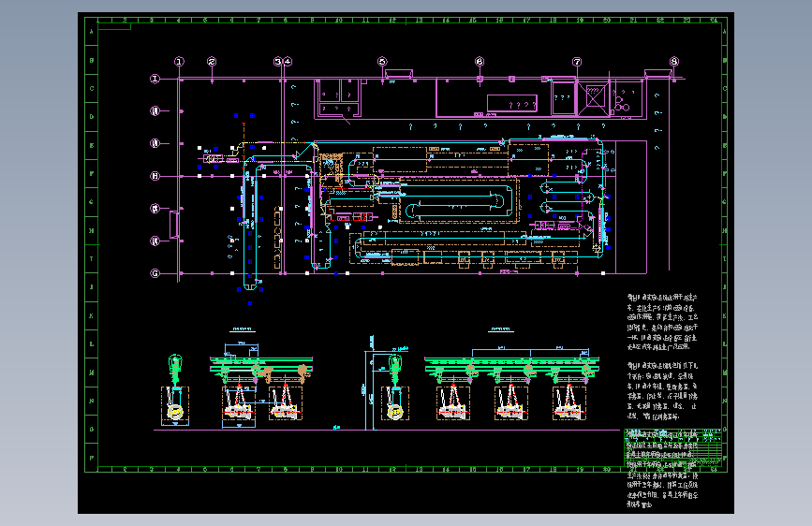
Task: Select column axis bubble 2
Action: click(x=212, y=62)
